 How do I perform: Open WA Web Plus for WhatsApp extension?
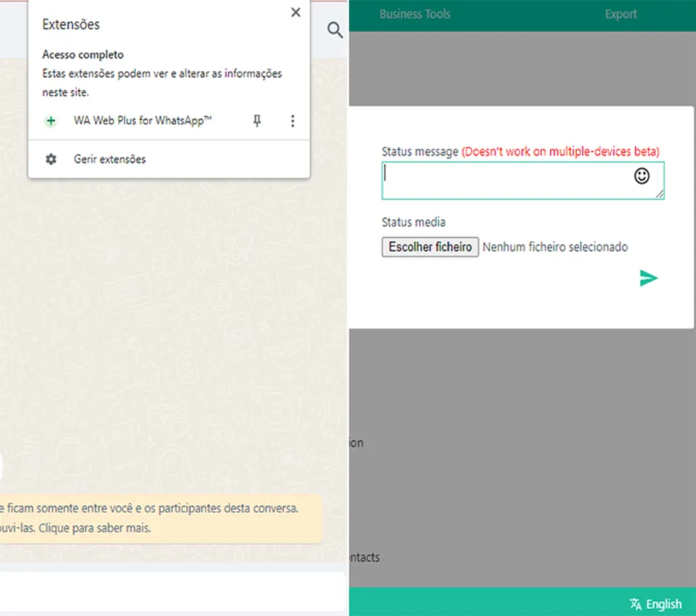[142, 121]
